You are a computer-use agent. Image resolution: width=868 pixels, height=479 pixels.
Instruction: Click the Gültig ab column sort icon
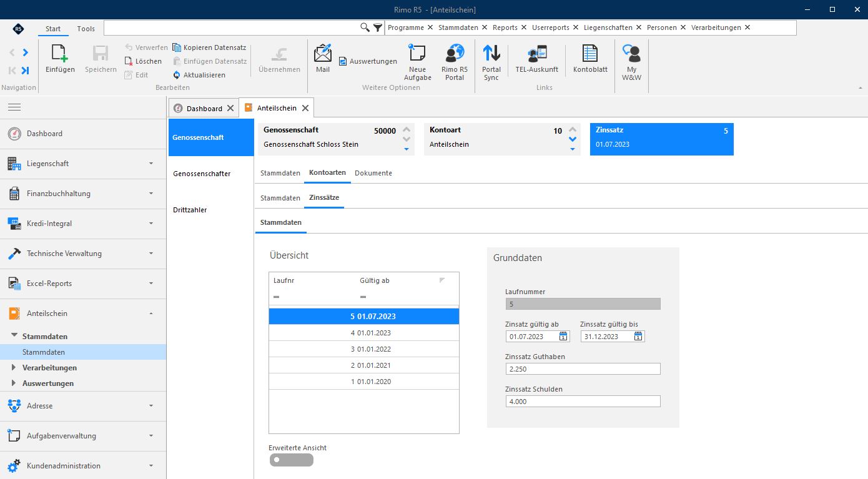[x=442, y=280]
